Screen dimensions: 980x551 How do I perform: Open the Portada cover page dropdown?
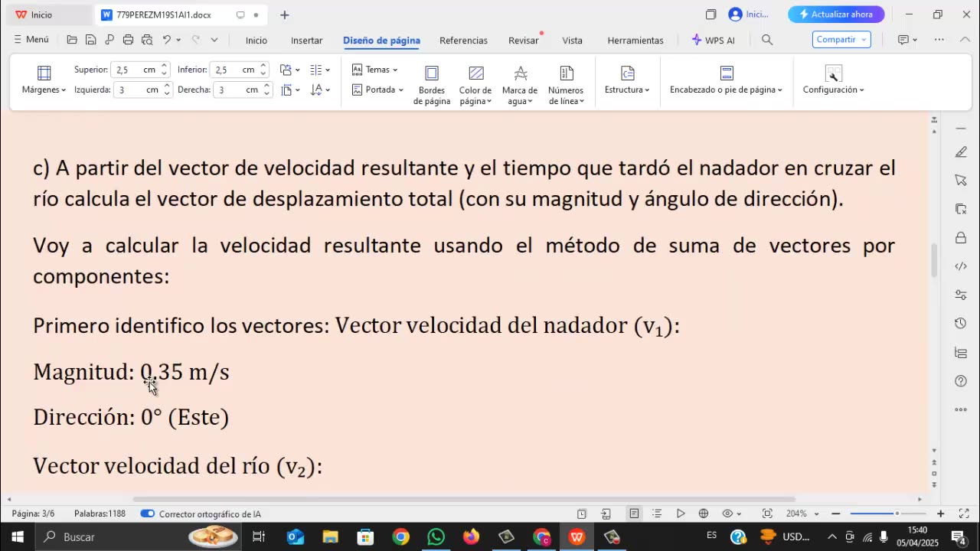[x=377, y=90]
